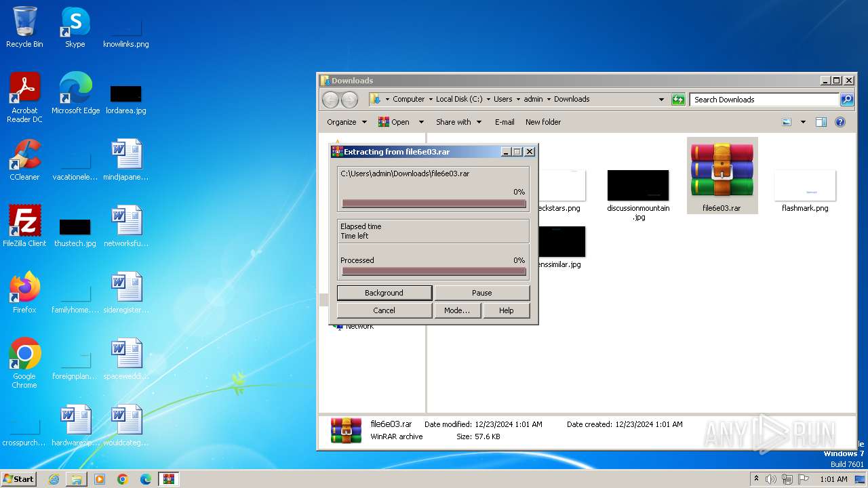
Task: Open Acrobat Reader DC shortcut
Action: pos(24,98)
